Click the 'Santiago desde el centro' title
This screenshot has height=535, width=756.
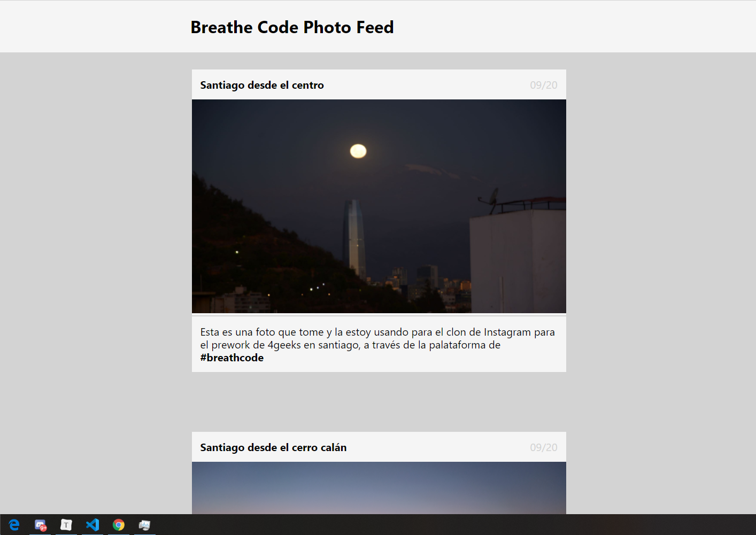[262, 85]
